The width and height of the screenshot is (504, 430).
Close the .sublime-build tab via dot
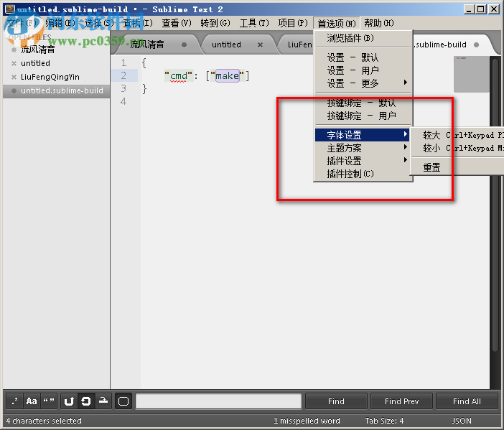[x=476, y=45]
